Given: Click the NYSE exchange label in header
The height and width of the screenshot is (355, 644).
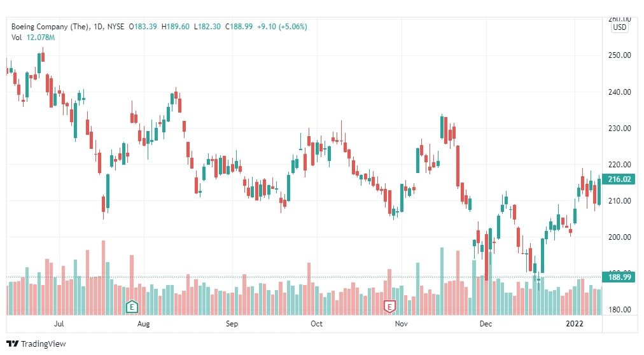Looking at the screenshot, I should [115, 27].
